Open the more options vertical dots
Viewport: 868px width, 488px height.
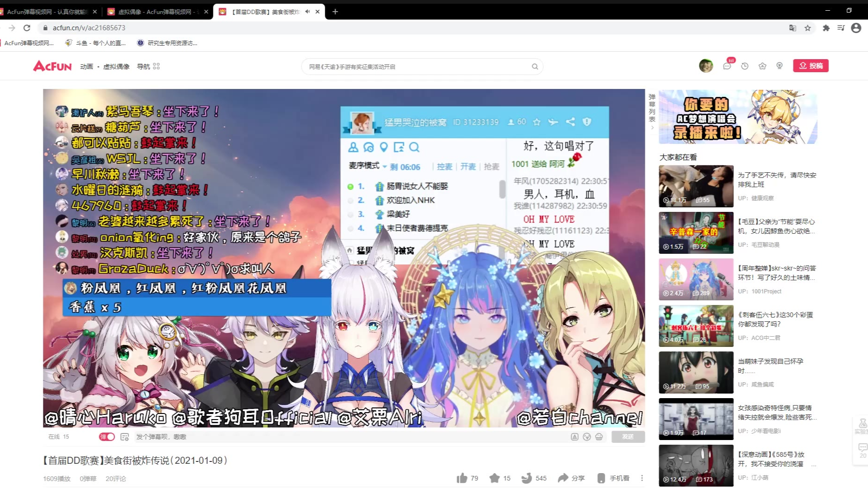click(x=642, y=478)
